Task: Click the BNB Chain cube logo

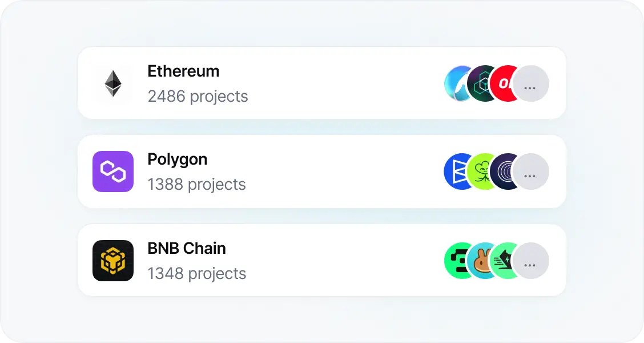Action: click(x=113, y=261)
